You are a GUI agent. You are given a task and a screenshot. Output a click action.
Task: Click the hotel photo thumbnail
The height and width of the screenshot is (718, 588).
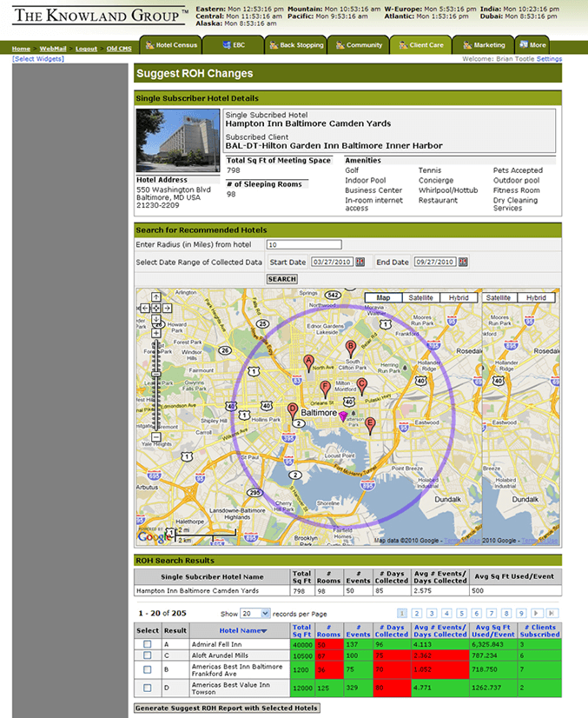(x=178, y=141)
